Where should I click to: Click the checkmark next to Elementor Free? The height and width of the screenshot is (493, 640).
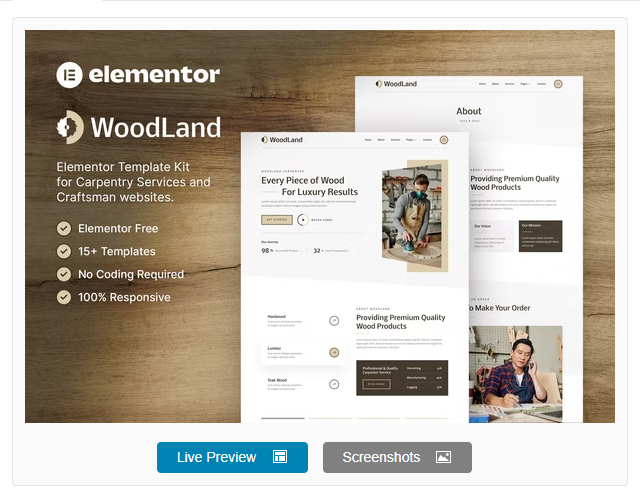point(64,228)
